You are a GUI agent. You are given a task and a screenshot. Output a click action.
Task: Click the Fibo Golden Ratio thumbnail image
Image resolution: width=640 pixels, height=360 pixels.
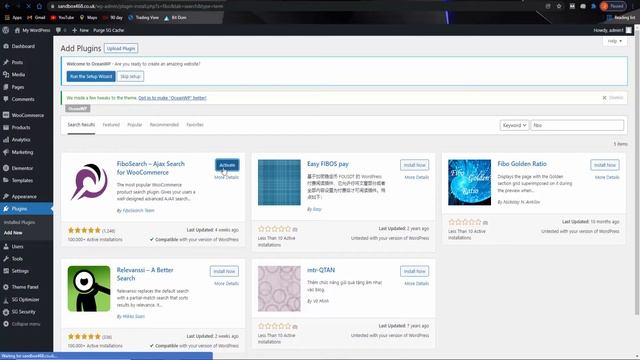click(x=469, y=182)
